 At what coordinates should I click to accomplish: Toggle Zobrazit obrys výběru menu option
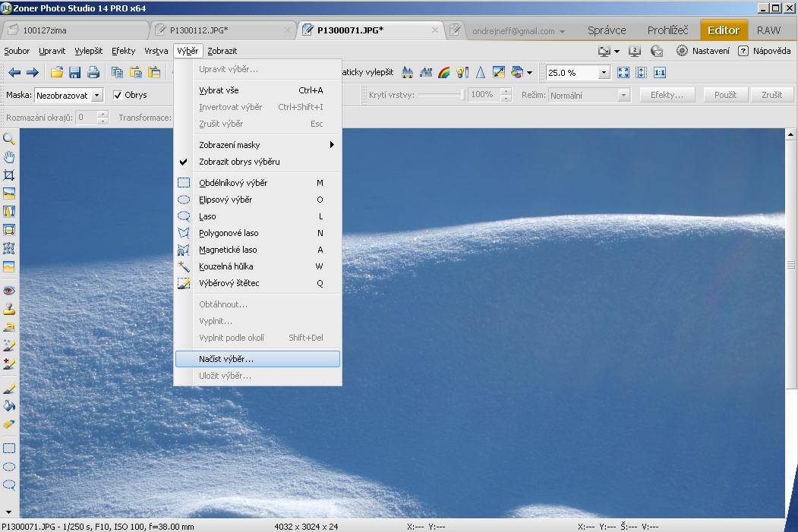point(239,162)
